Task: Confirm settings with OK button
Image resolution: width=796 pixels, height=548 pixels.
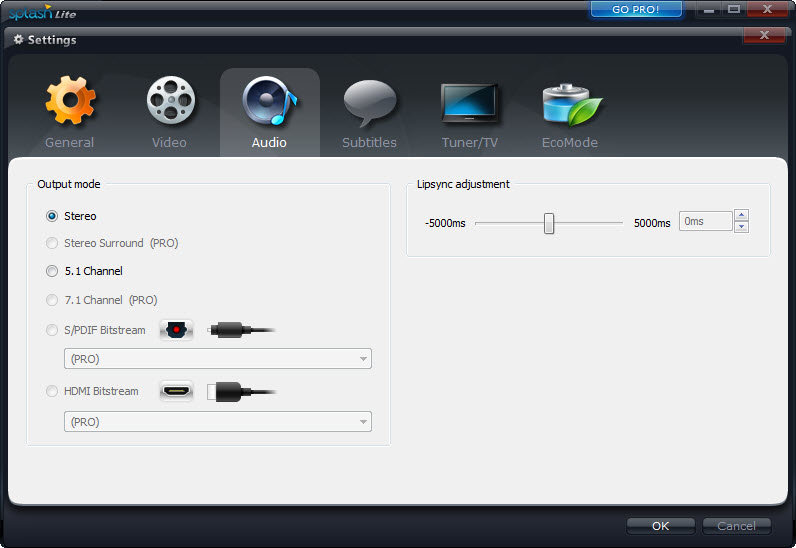Action: (660, 526)
